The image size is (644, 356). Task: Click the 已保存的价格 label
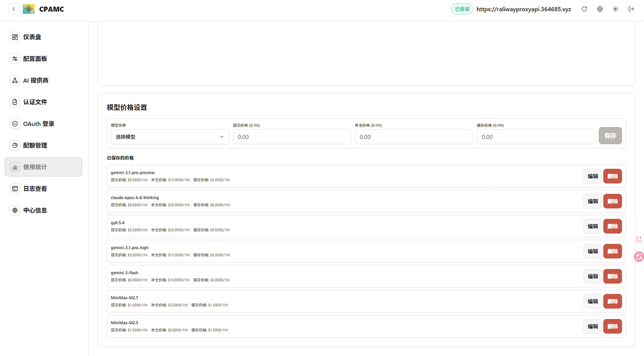[x=120, y=158]
